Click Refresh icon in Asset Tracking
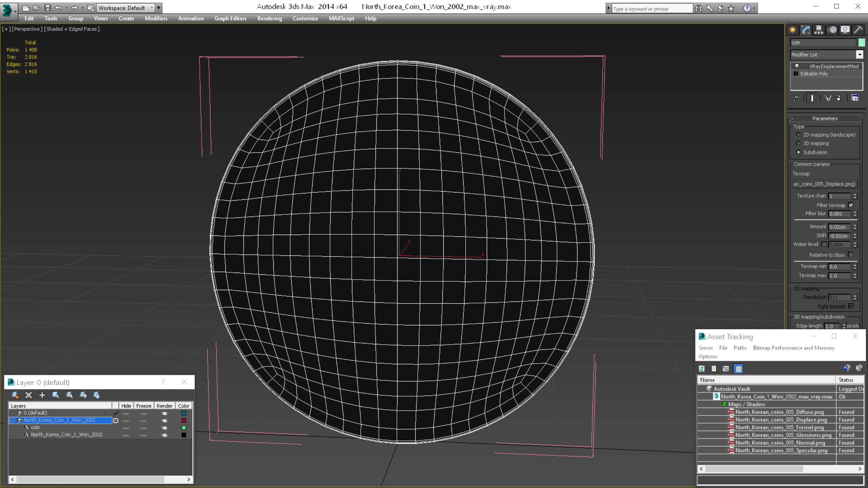The image size is (868, 488). (702, 369)
